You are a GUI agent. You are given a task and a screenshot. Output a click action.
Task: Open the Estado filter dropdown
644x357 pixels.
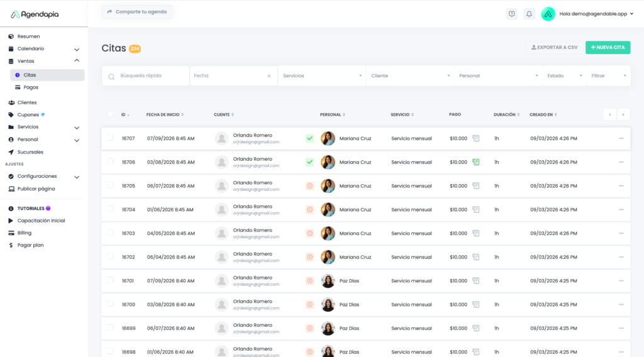tap(564, 76)
